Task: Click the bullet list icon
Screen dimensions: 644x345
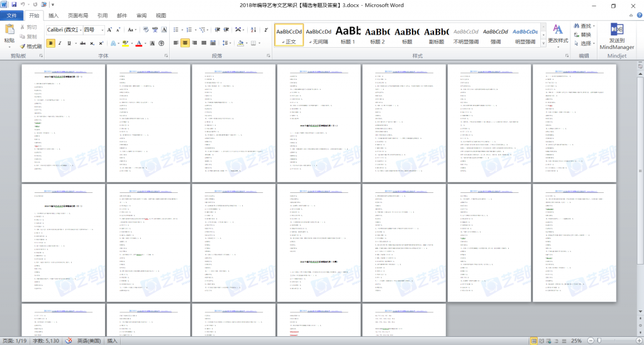Action: pyautogui.click(x=176, y=30)
